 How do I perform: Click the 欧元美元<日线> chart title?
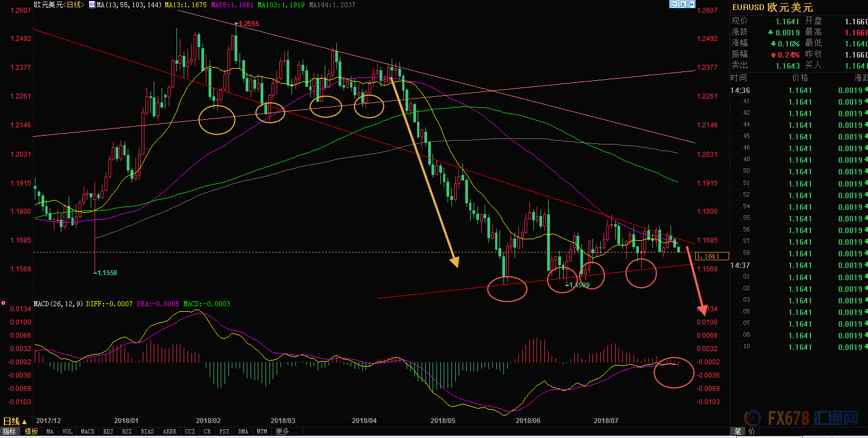click(x=59, y=4)
